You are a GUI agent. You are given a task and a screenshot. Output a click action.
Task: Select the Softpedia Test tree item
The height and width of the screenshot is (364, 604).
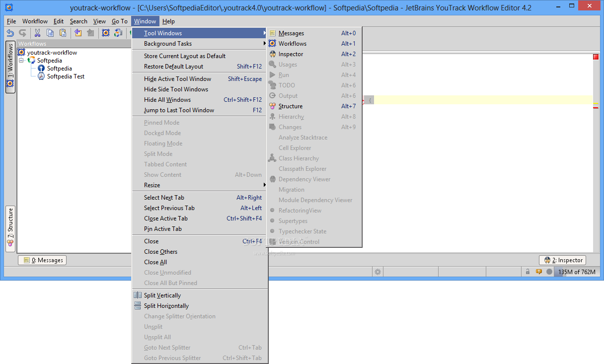tap(66, 76)
